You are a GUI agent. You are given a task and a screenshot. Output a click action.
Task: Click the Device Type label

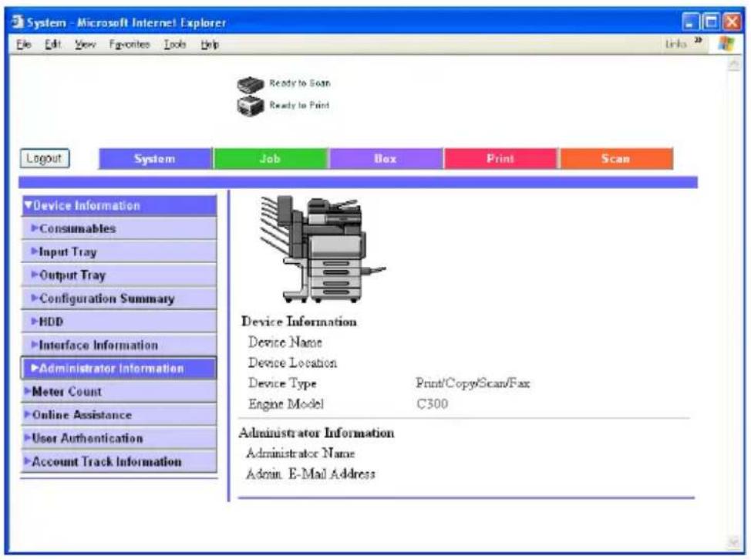(282, 383)
